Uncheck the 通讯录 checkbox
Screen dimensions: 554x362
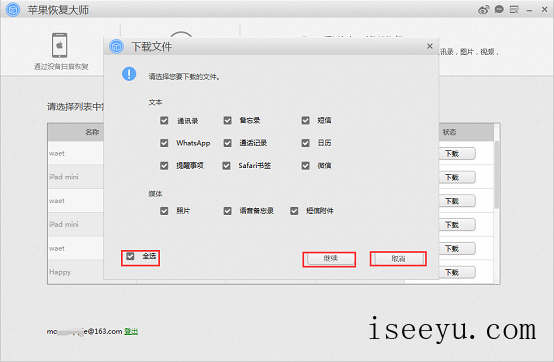click(x=164, y=120)
